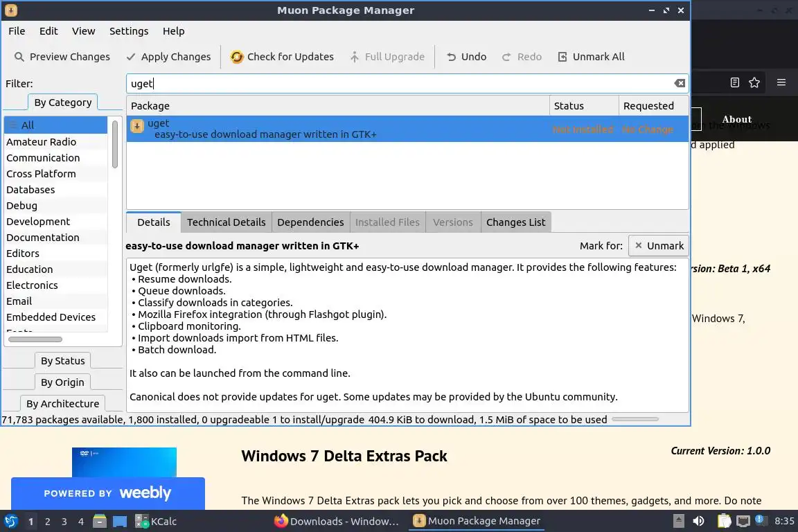Viewport: 798px width, 532px height.
Task: Open the View menu
Action: [83, 31]
